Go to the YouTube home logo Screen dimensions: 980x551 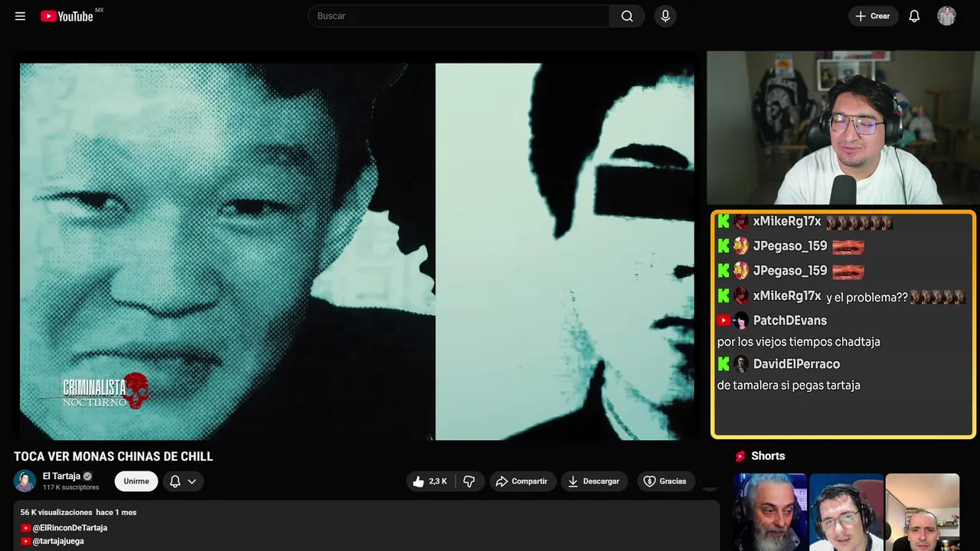coord(67,16)
